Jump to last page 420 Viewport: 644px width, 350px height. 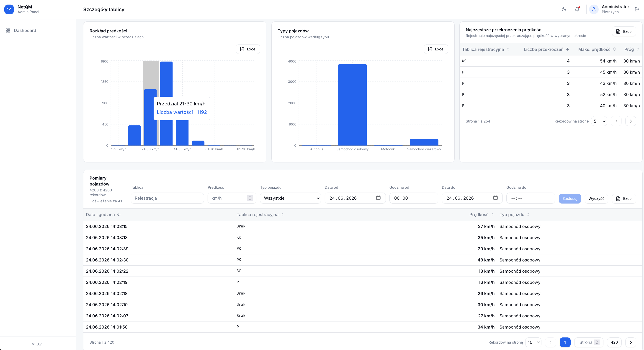pyautogui.click(x=614, y=342)
